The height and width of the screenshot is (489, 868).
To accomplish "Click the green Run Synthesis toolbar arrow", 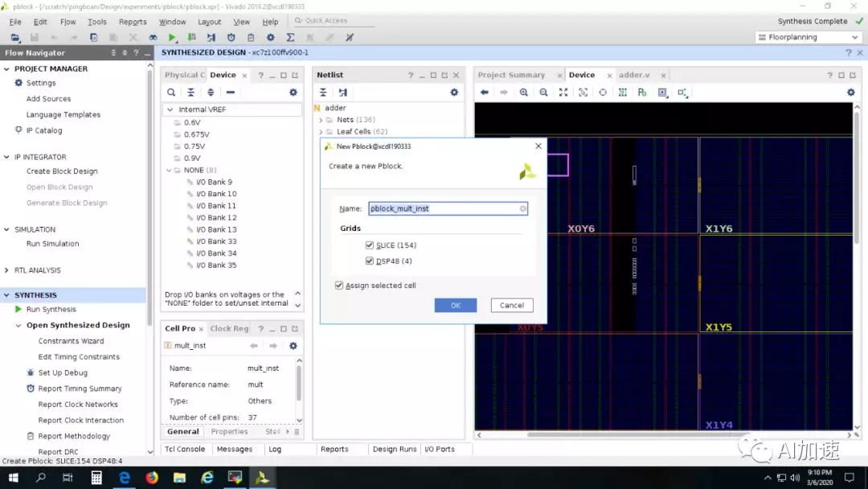I will (172, 38).
